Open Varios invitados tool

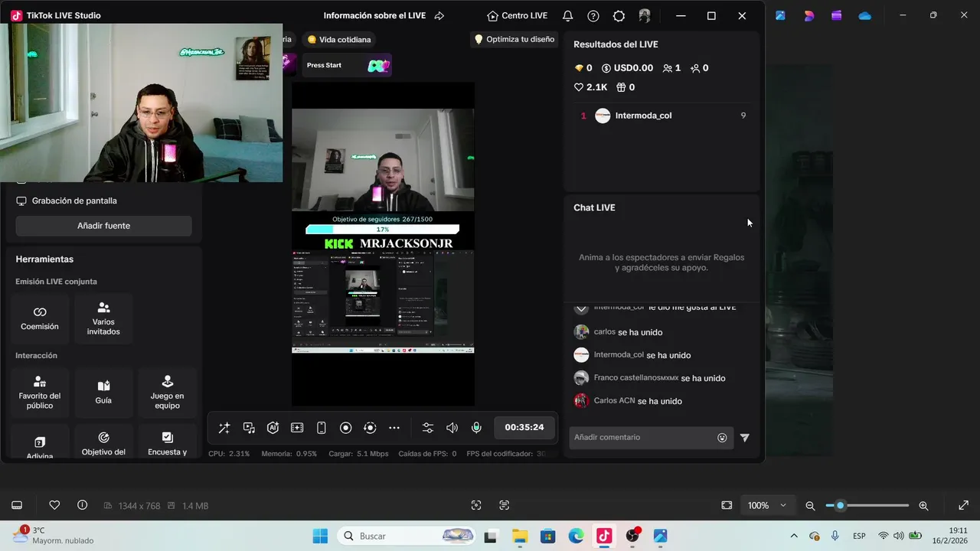[103, 318]
